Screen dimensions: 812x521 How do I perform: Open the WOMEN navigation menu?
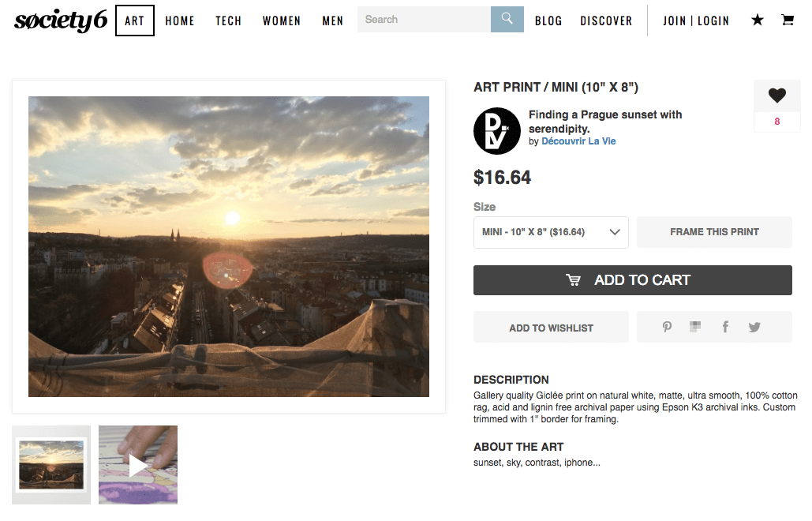coord(282,21)
